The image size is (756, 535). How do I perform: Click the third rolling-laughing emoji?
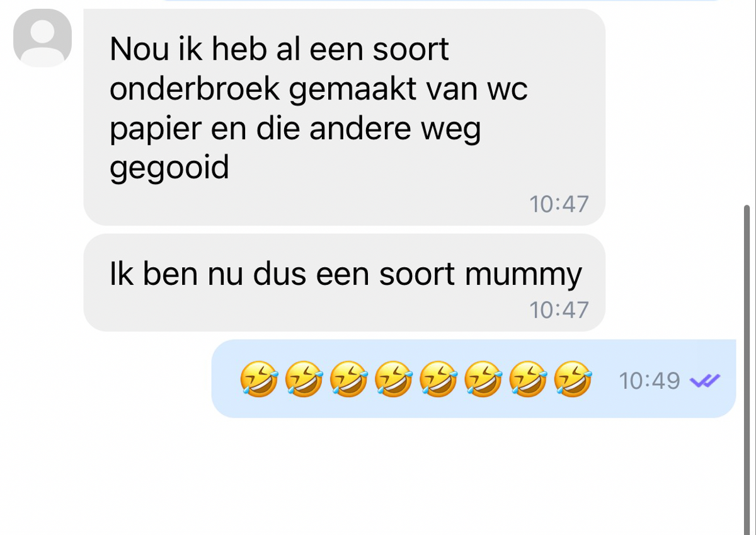(x=348, y=379)
